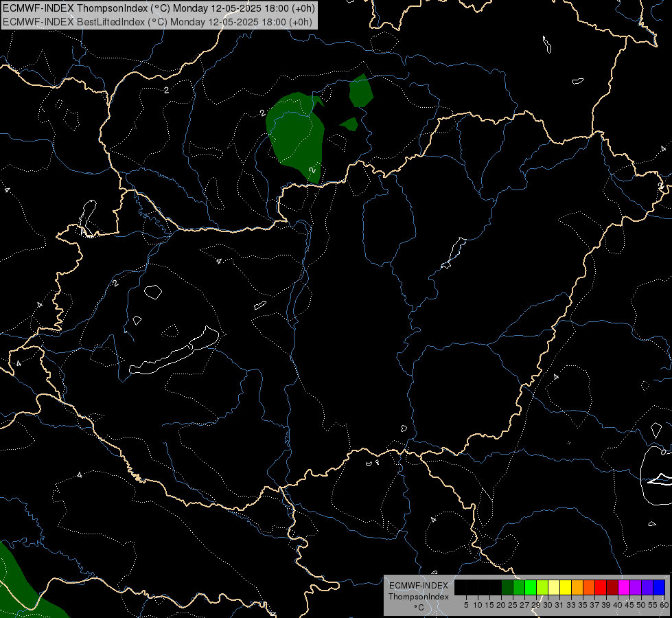Pick the yellow-green 29–30 legend swatch
672x618 pixels.
click(x=542, y=587)
